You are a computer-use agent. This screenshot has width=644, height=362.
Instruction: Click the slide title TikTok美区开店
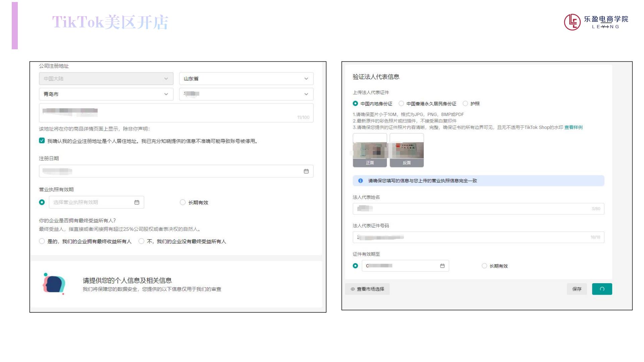[x=110, y=22]
